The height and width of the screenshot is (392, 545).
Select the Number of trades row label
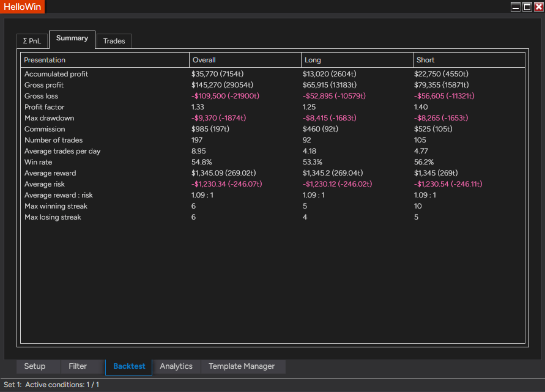[x=54, y=140]
